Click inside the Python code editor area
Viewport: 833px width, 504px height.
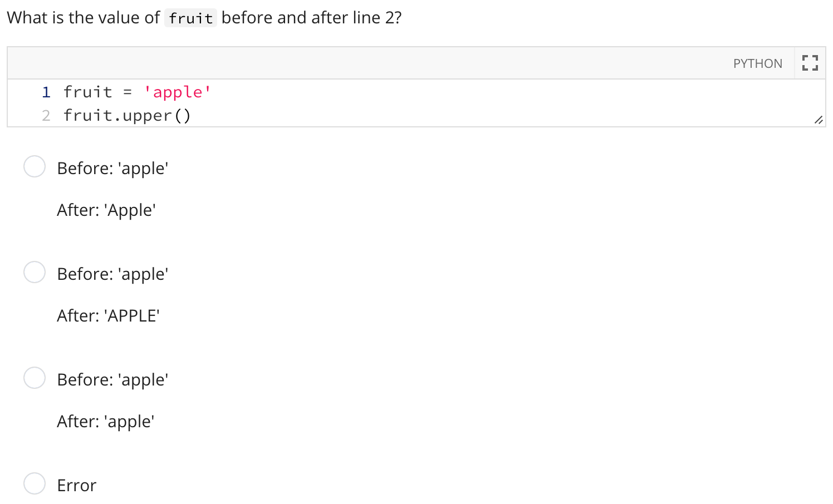(x=390, y=103)
